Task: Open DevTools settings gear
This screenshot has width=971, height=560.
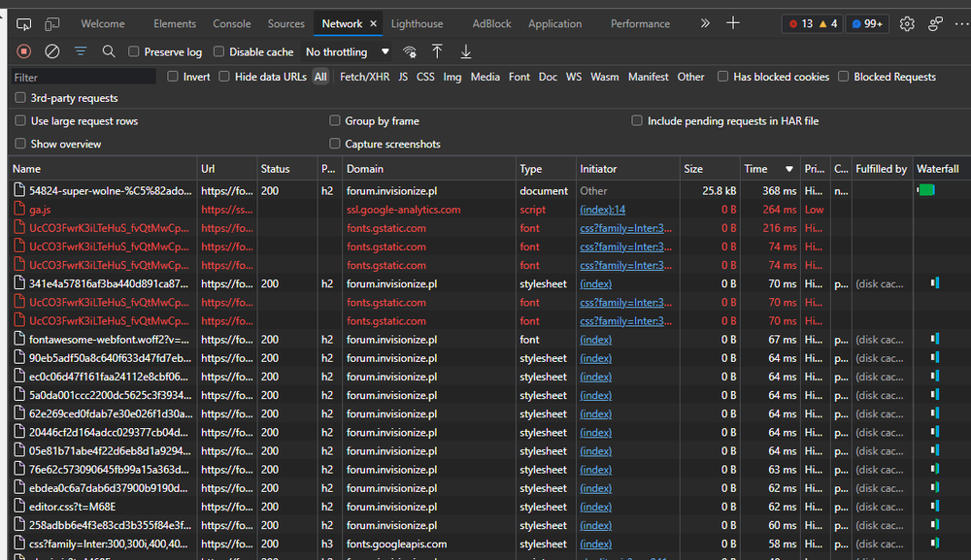Action: coord(907,23)
